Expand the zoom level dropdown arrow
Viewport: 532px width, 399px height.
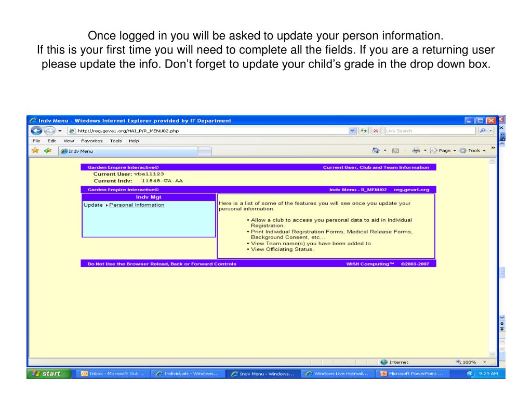point(485,362)
